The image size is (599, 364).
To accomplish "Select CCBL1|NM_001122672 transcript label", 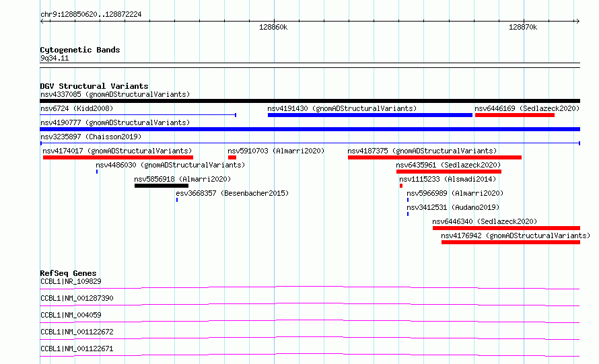I will pos(77,332).
